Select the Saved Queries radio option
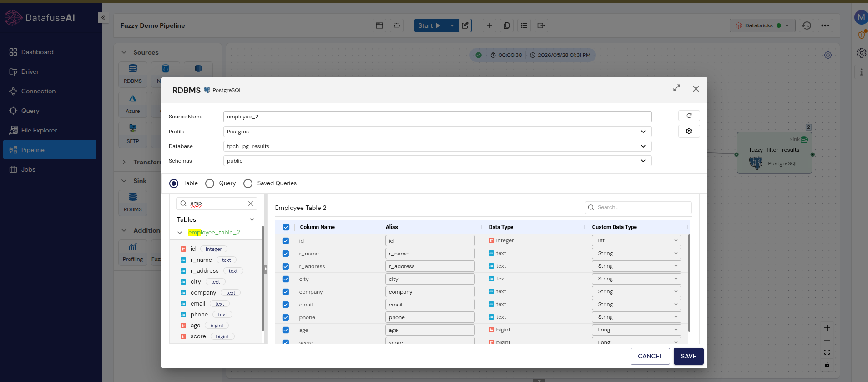Screen dimensions: 868x382 [x=248, y=183]
